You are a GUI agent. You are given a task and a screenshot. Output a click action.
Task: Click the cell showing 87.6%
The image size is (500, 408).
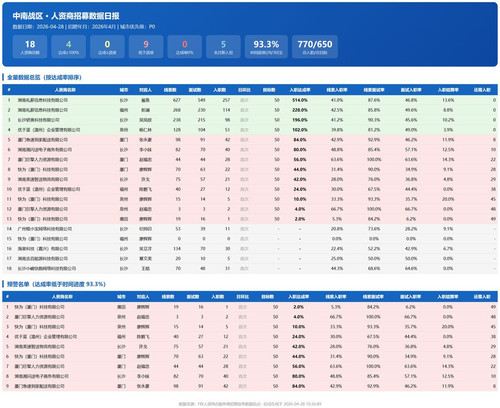click(374, 100)
